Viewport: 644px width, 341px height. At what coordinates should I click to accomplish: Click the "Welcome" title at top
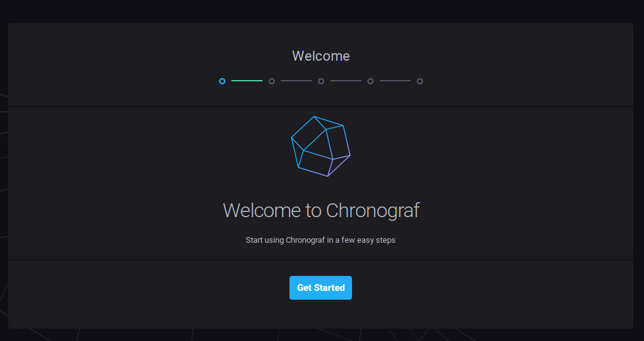tap(321, 56)
